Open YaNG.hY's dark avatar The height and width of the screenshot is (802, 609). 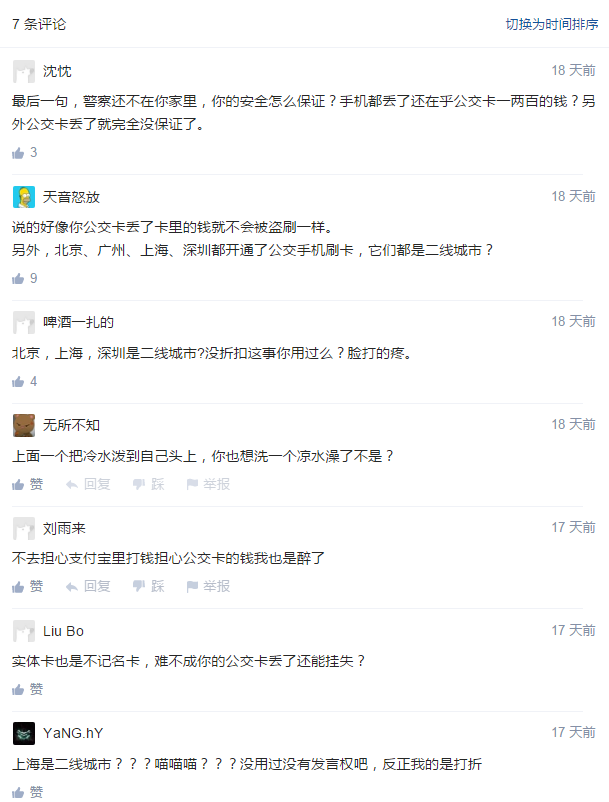click(24, 734)
